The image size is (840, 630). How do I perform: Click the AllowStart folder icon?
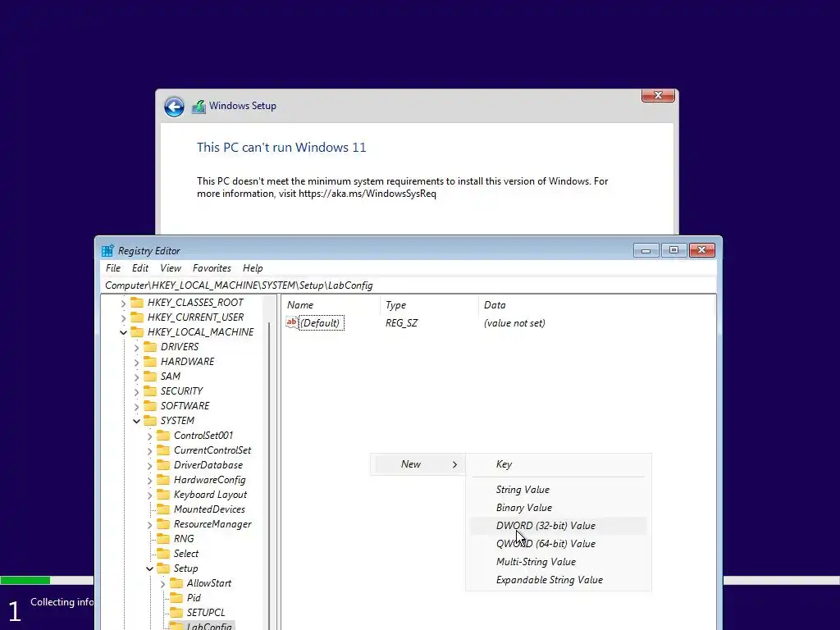(176, 583)
